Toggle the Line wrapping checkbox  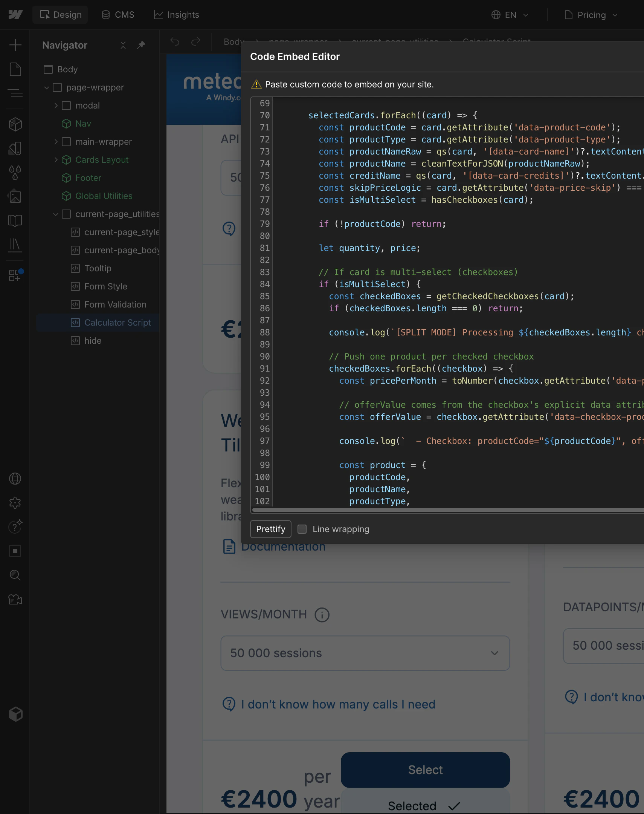(302, 529)
